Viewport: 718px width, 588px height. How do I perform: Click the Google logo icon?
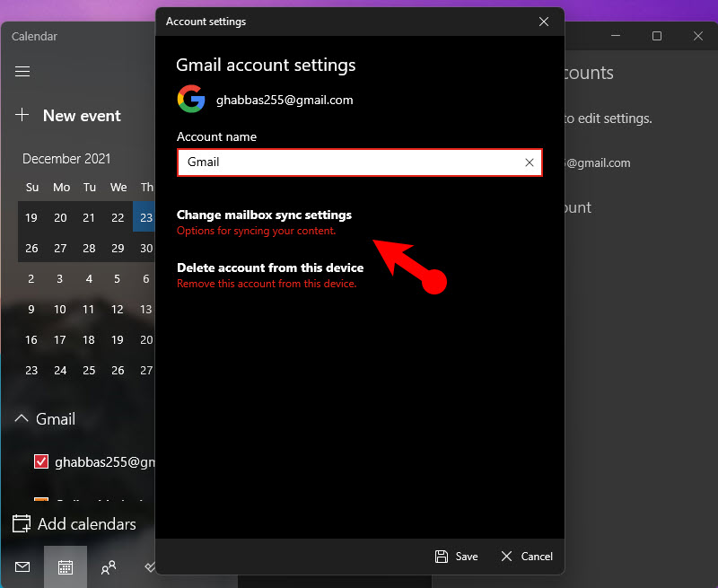(x=191, y=99)
